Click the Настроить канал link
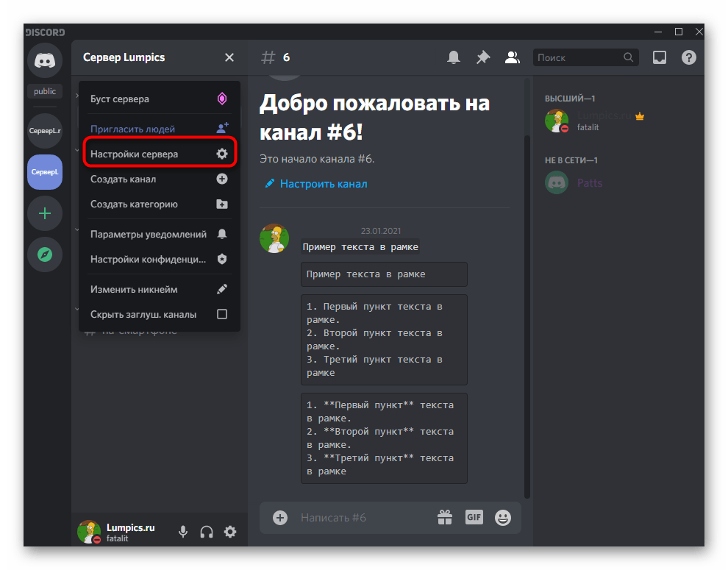 pos(323,184)
